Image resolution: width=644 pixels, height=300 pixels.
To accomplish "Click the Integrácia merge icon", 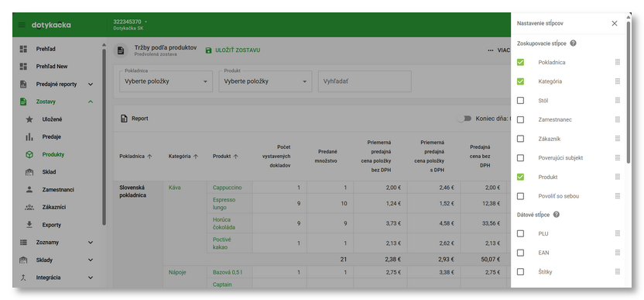I will pos(23,278).
